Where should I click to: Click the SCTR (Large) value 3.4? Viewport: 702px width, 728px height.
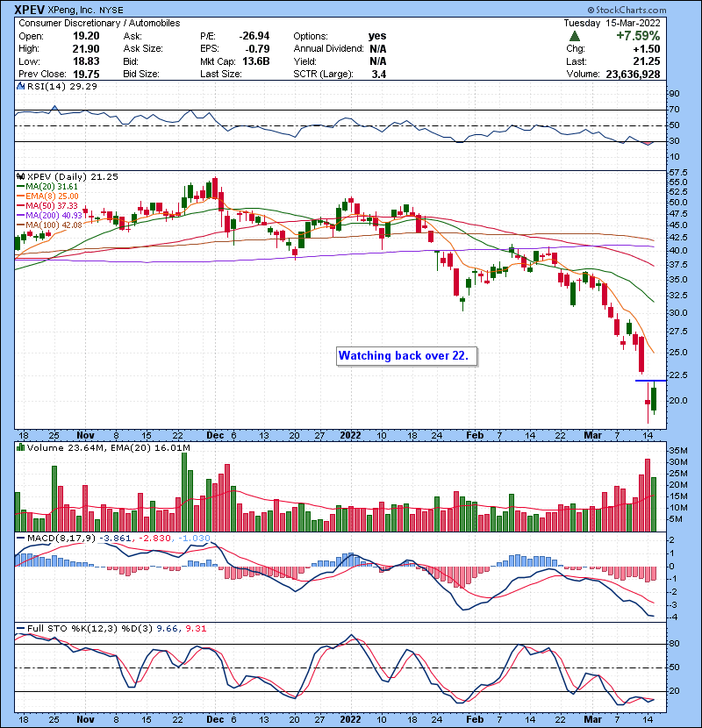click(379, 75)
